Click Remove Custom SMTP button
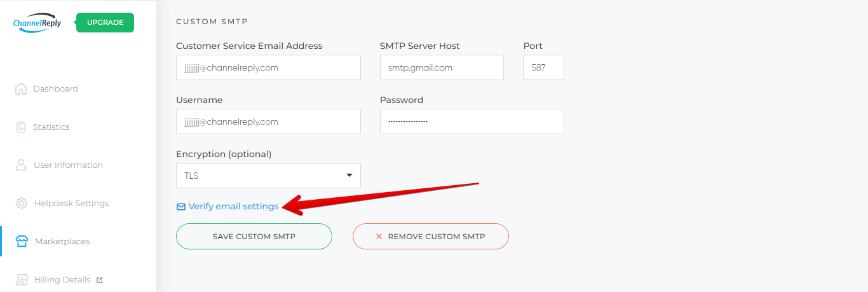The image size is (868, 292). pos(431,236)
